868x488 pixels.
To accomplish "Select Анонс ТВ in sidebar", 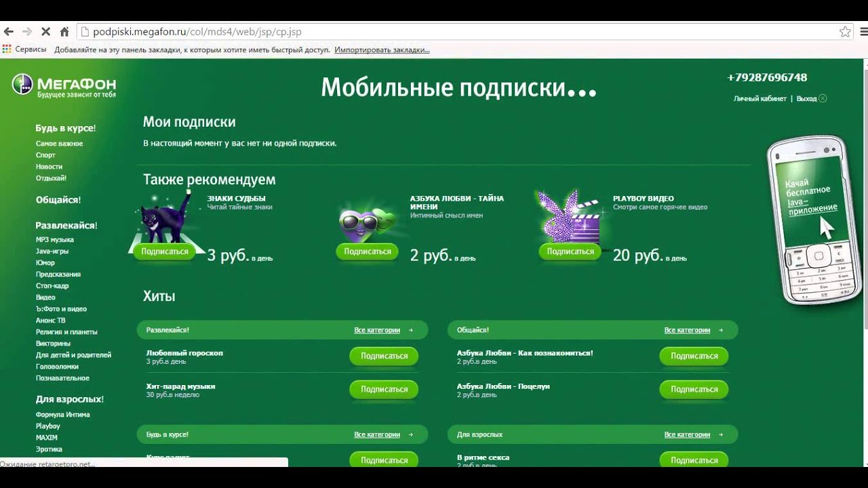I will click(x=51, y=321).
